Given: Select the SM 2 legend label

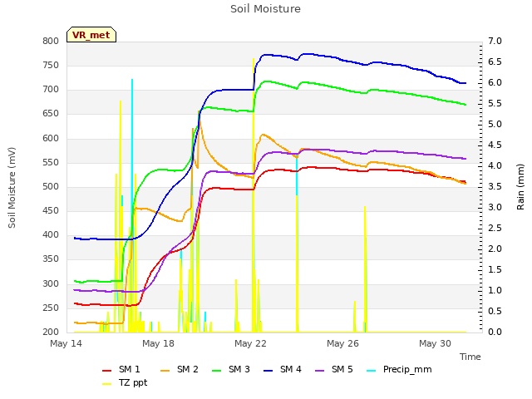Looking at the screenshot, I should (188, 369).
